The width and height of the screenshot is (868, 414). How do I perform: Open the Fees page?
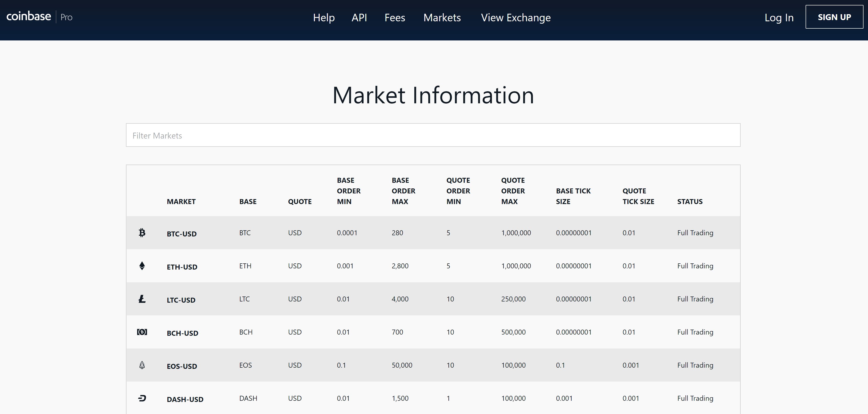[395, 17]
